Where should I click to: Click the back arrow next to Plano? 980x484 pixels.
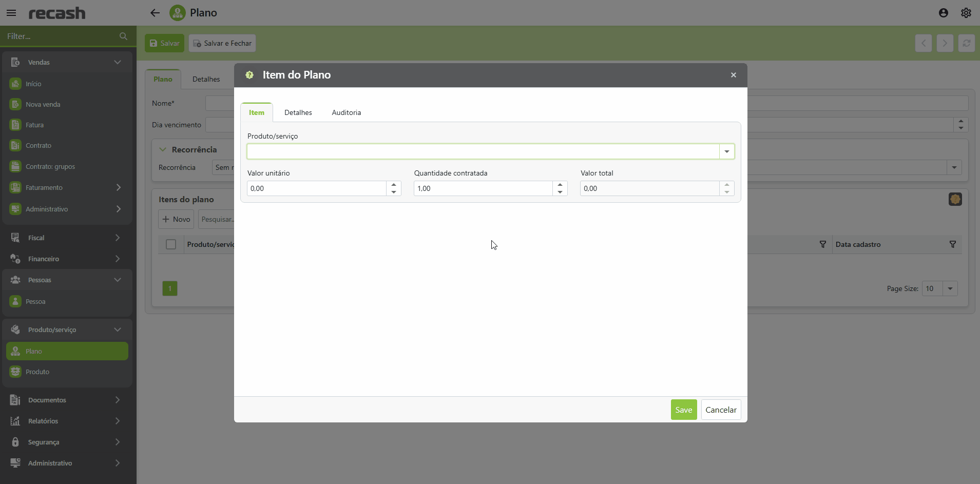coord(155,13)
